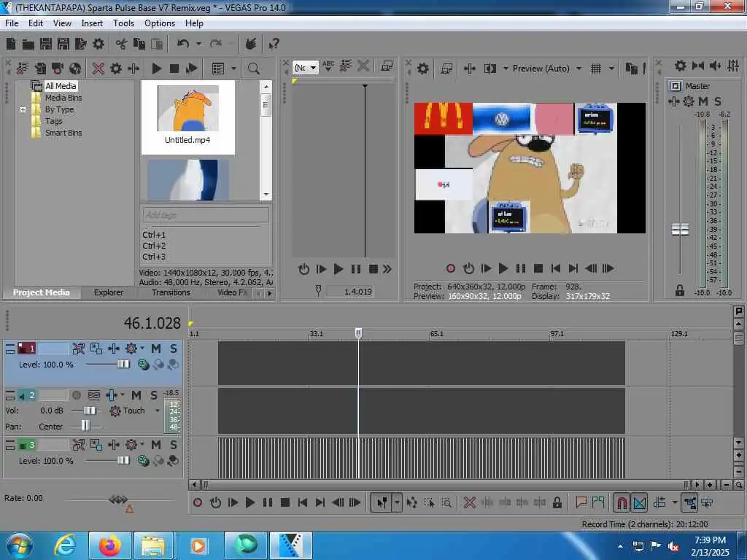747x560 pixels.
Task: Switch to the Transitions tab
Action: click(171, 292)
